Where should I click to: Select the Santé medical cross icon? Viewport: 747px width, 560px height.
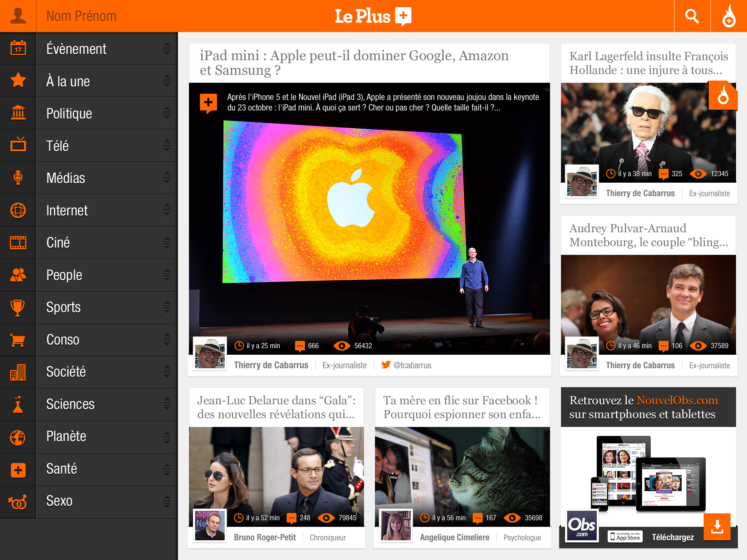point(18,470)
